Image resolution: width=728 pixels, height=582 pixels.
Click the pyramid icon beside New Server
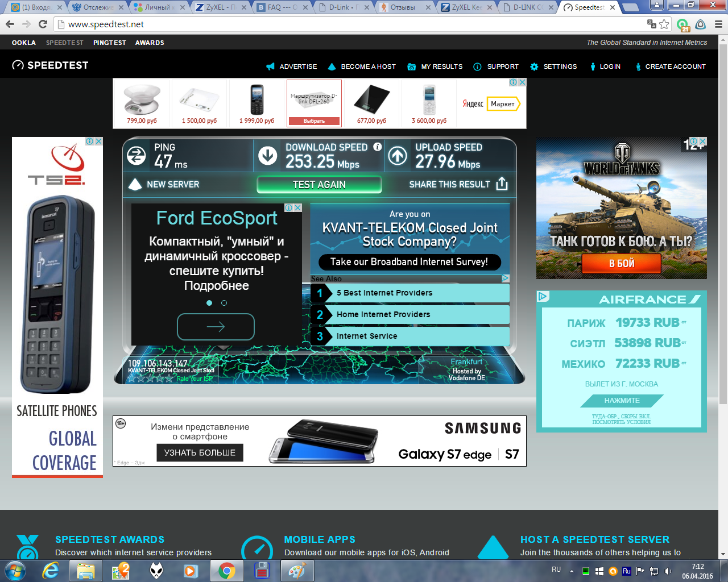(x=135, y=184)
